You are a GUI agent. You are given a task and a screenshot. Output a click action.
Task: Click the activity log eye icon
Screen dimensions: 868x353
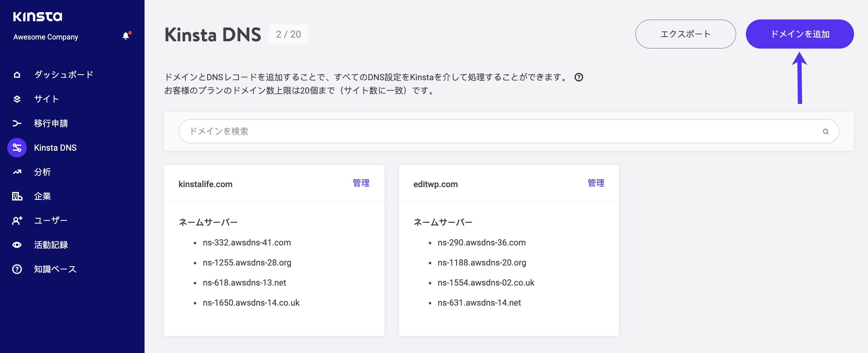coord(17,245)
